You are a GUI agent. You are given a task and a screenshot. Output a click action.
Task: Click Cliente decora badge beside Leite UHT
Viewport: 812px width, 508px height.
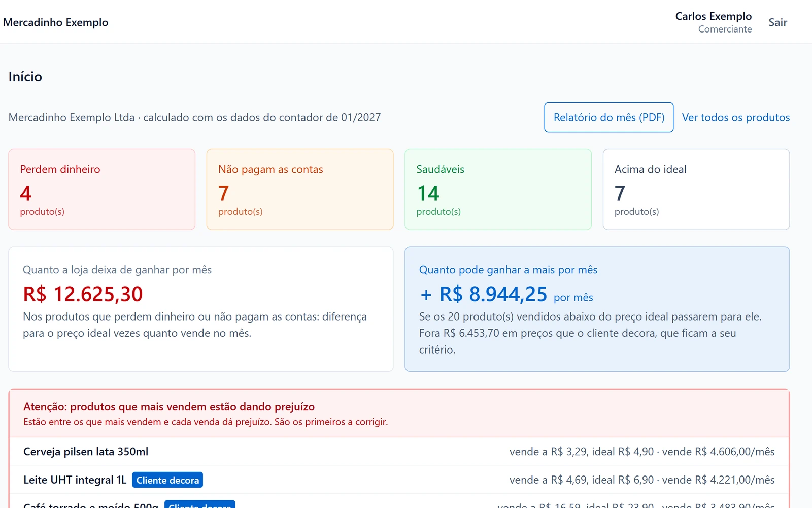click(x=167, y=480)
